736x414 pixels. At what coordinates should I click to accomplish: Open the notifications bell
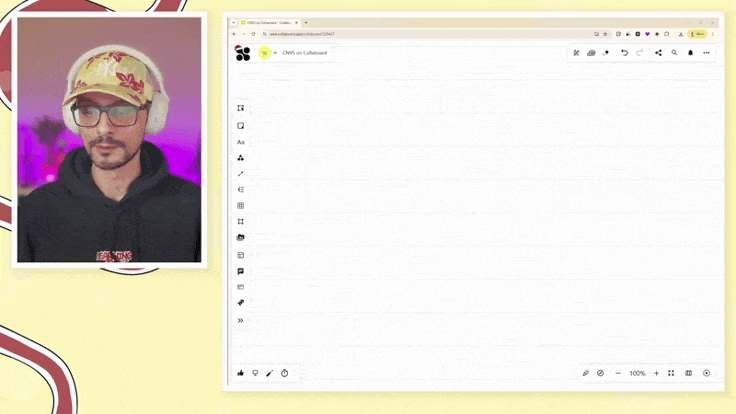coord(690,53)
